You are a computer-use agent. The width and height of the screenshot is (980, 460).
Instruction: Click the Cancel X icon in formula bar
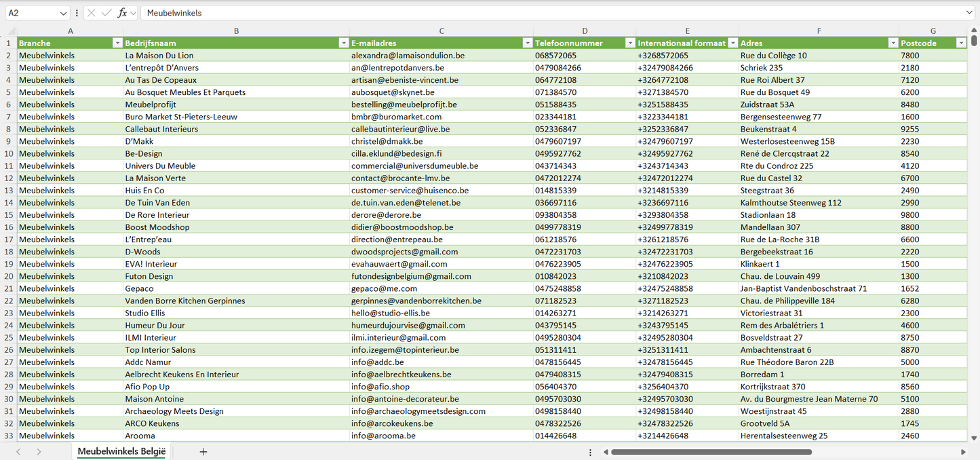pyautogui.click(x=92, y=13)
